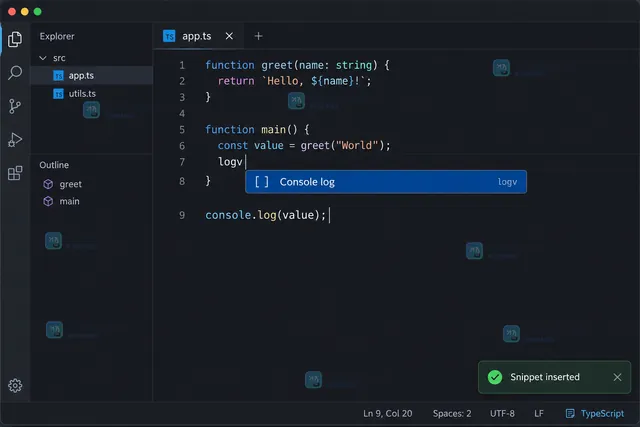Click the logv prefix label in suggestion
The width and height of the screenshot is (640, 427).
[x=507, y=182]
